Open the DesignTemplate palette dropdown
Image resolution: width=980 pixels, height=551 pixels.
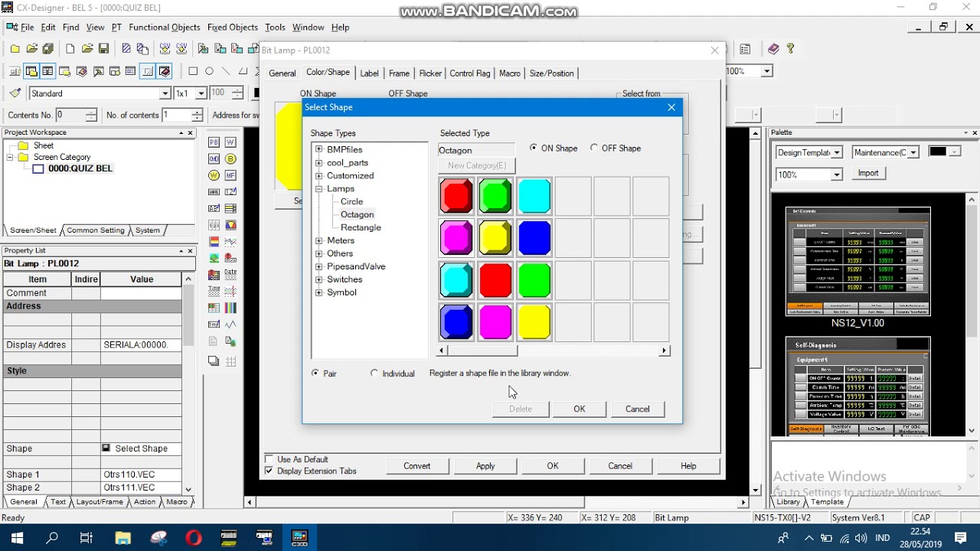[x=837, y=152]
